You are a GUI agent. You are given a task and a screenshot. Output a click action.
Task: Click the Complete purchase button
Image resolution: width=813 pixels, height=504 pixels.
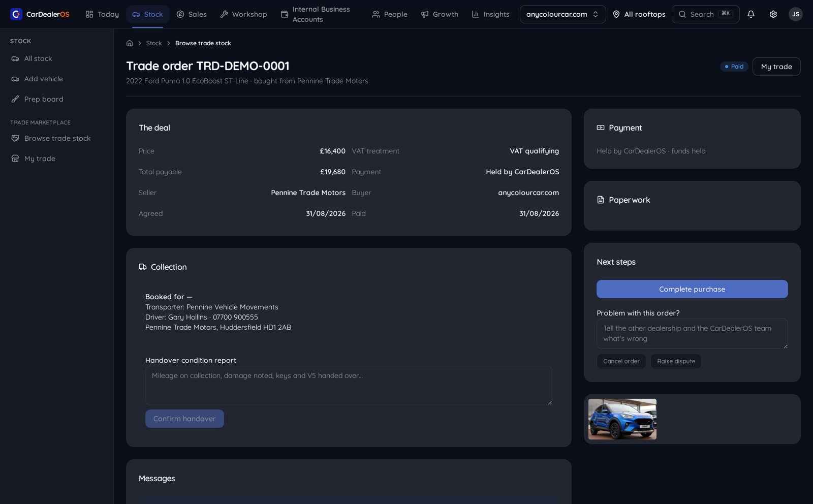coord(692,289)
